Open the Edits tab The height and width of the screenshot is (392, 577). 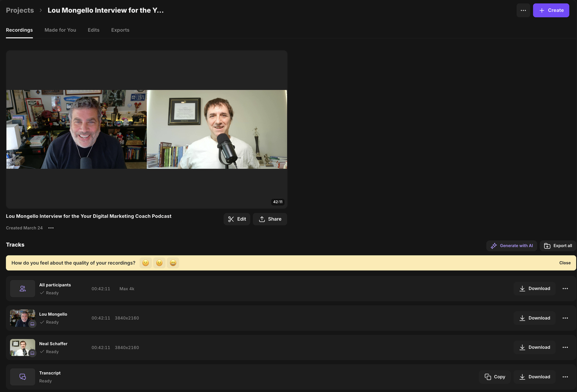pos(93,30)
